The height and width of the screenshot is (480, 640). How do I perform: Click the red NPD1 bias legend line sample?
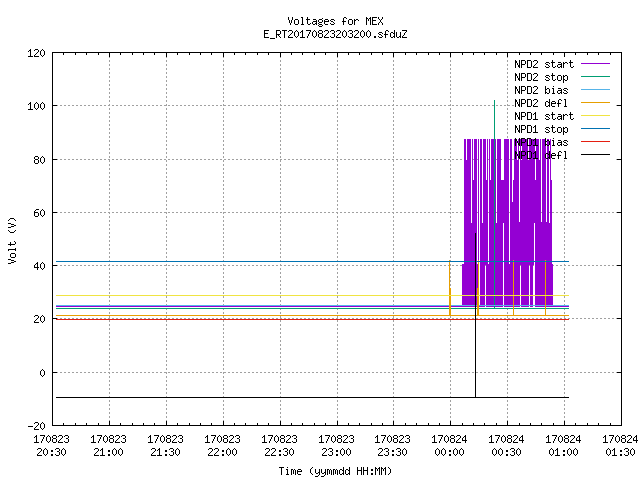click(595, 142)
